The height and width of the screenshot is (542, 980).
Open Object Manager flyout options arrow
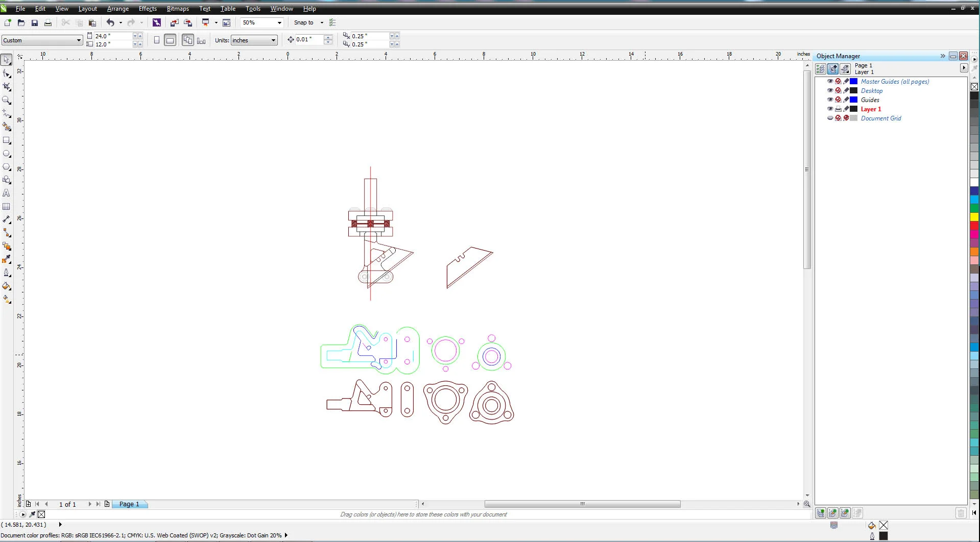[x=964, y=67]
